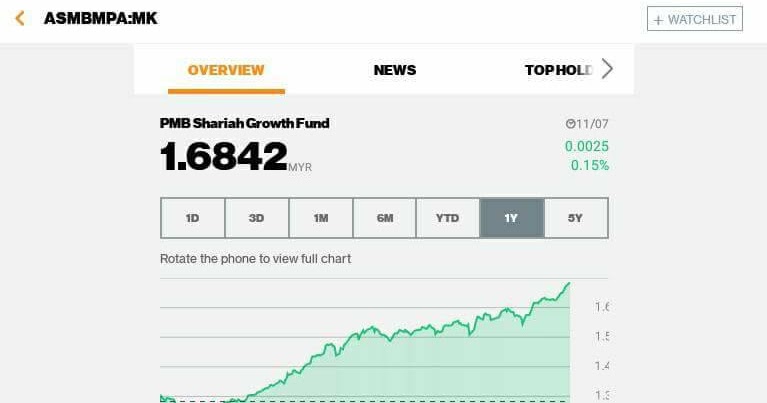Click the 1.6842 price value
Viewport: 767px width, 403px height.
pyautogui.click(x=224, y=156)
